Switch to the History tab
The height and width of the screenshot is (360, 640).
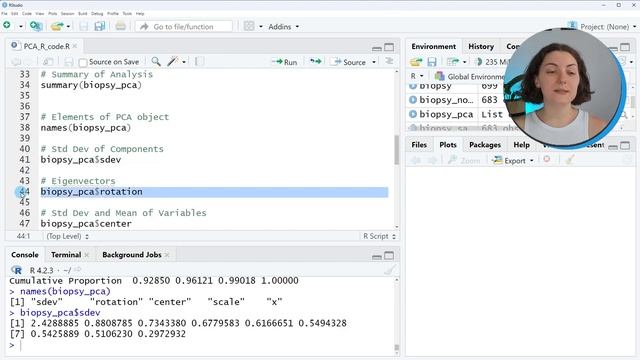pyautogui.click(x=481, y=47)
